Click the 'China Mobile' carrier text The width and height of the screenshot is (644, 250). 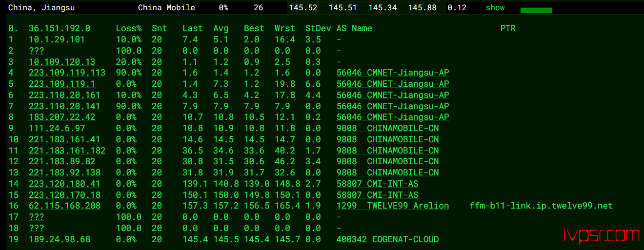[166, 8]
